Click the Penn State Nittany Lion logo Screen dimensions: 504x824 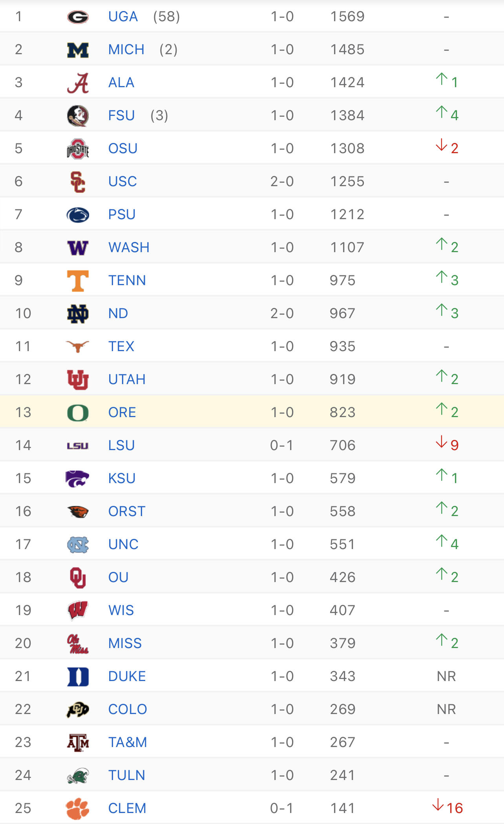click(x=78, y=215)
